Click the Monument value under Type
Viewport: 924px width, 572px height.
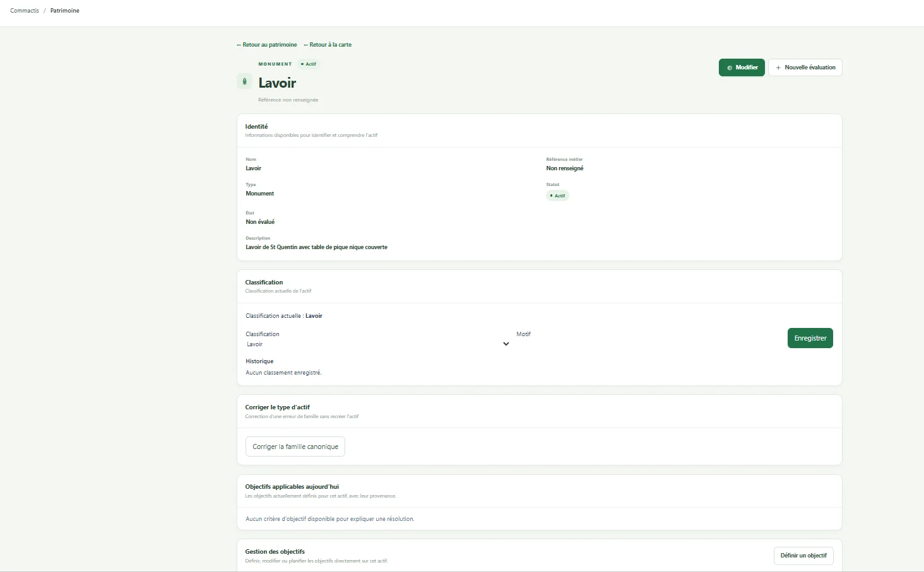click(x=260, y=194)
